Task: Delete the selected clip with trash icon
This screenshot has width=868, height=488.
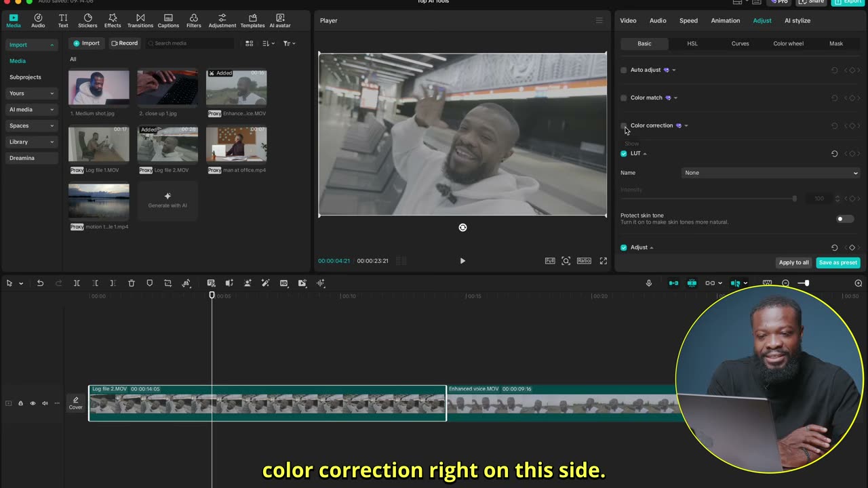Action: pyautogui.click(x=132, y=283)
